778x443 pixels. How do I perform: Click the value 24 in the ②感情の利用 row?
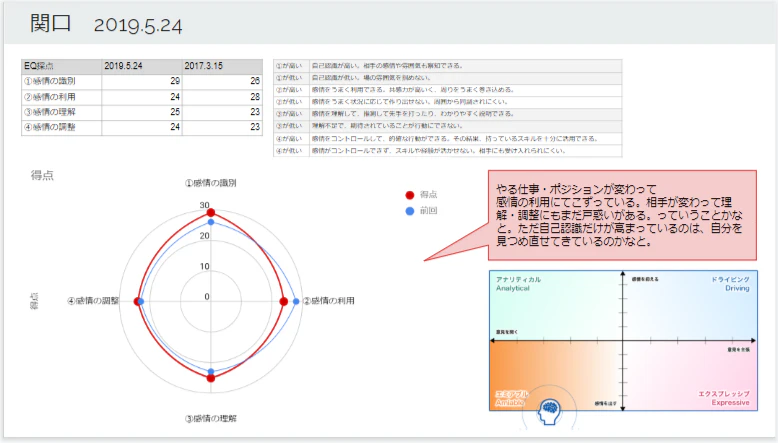coord(175,97)
